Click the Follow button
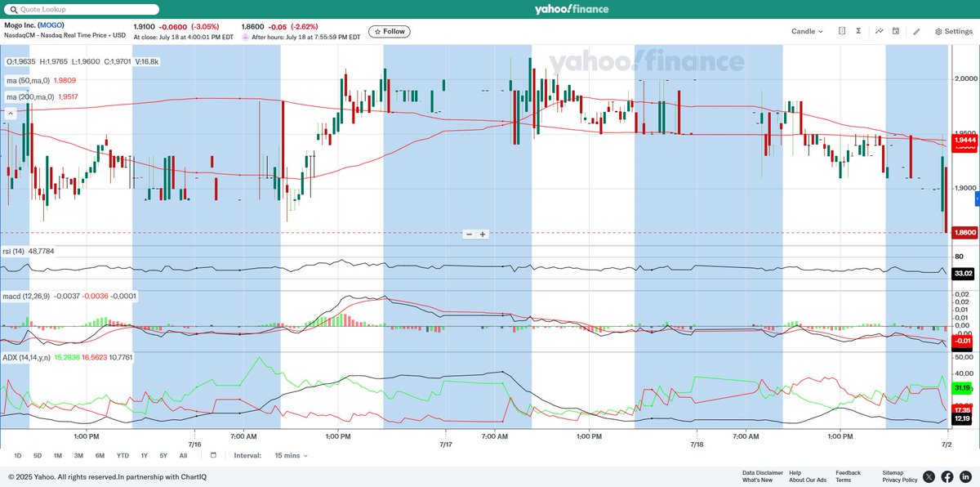Image resolution: width=980 pixels, height=487 pixels. click(390, 31)
